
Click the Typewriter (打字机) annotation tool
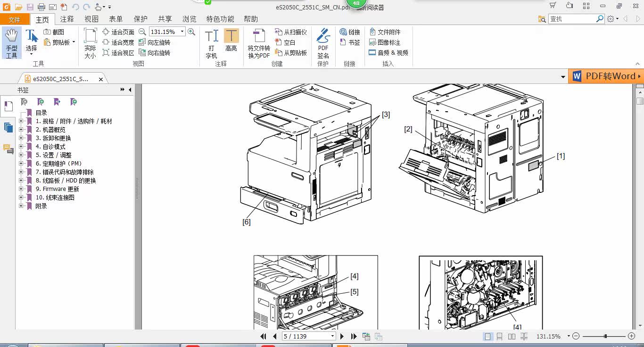click(x=211, y=42)
